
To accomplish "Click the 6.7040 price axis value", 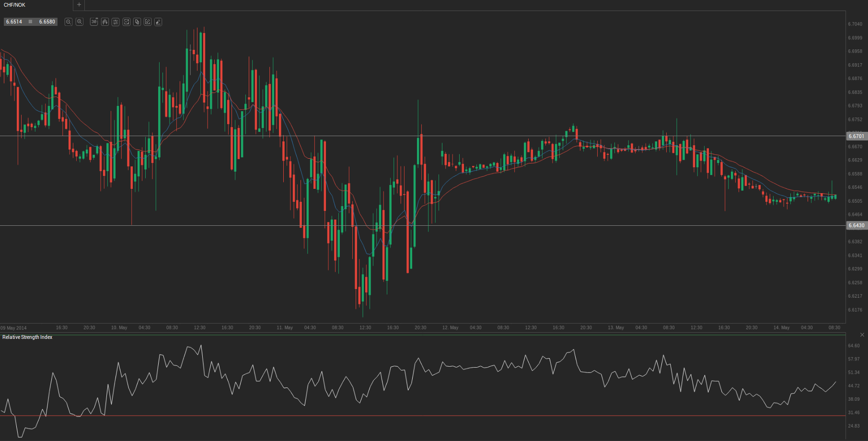I will (855, 24).
